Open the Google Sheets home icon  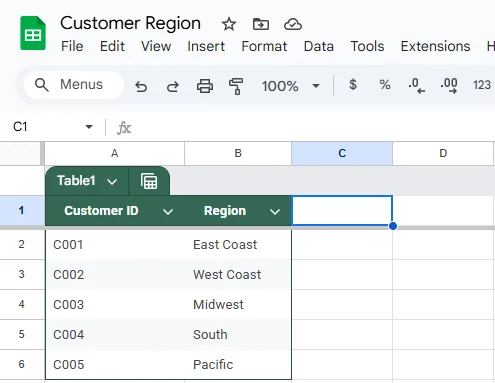(33, 33)
